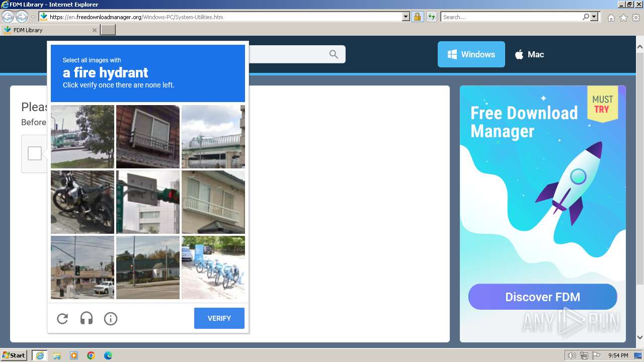Select captcha tile with beige house balcony
This screenshot has width=644, height=362.
point(213,202)
